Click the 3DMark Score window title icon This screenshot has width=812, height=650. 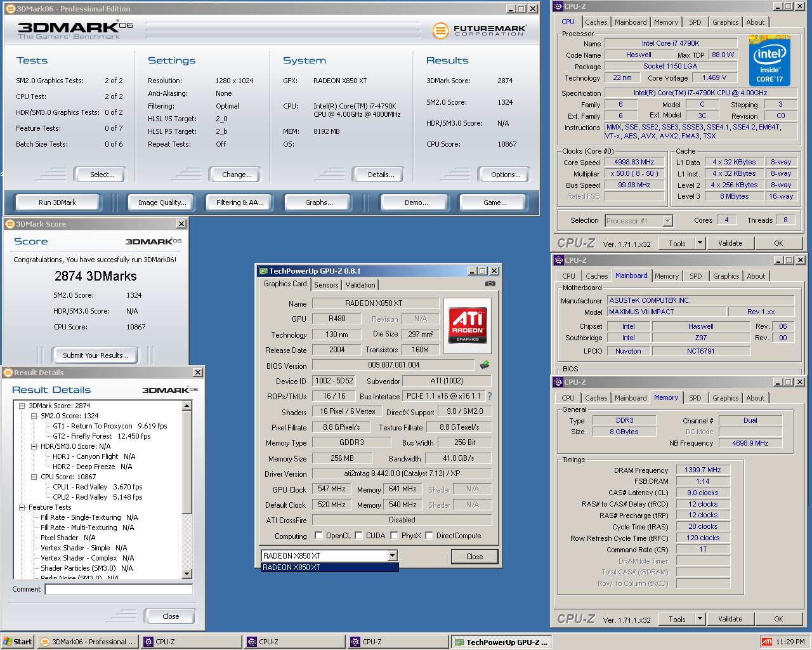10,224
